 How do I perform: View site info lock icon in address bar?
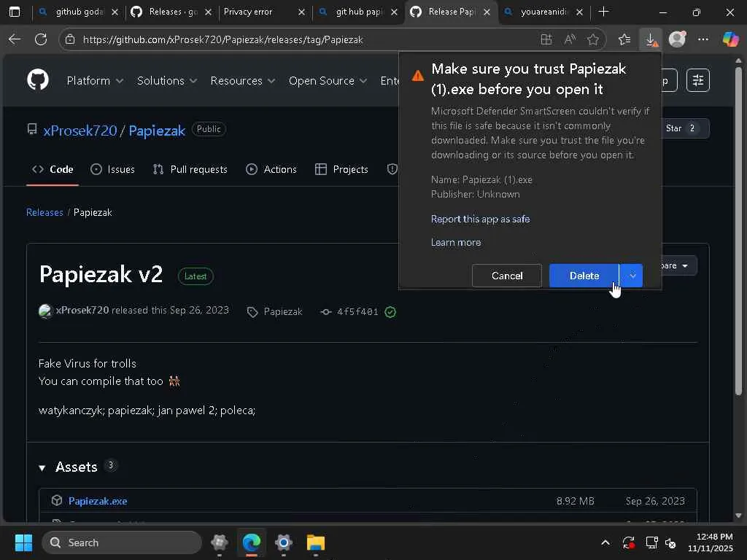(x=70, y=39)
